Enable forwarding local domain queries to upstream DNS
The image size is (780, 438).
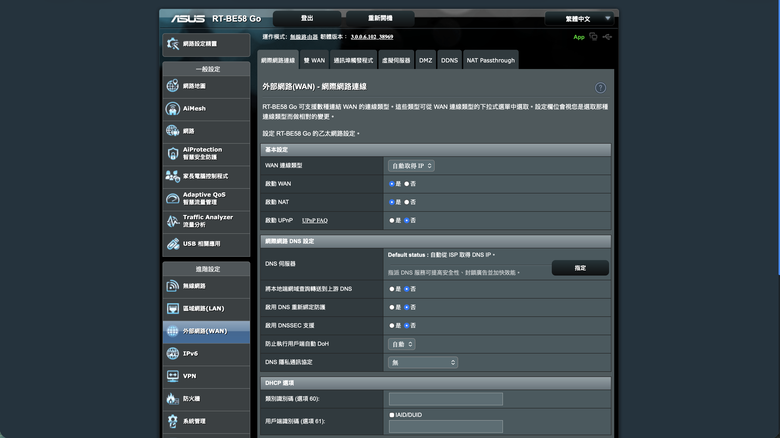point(391,289)
